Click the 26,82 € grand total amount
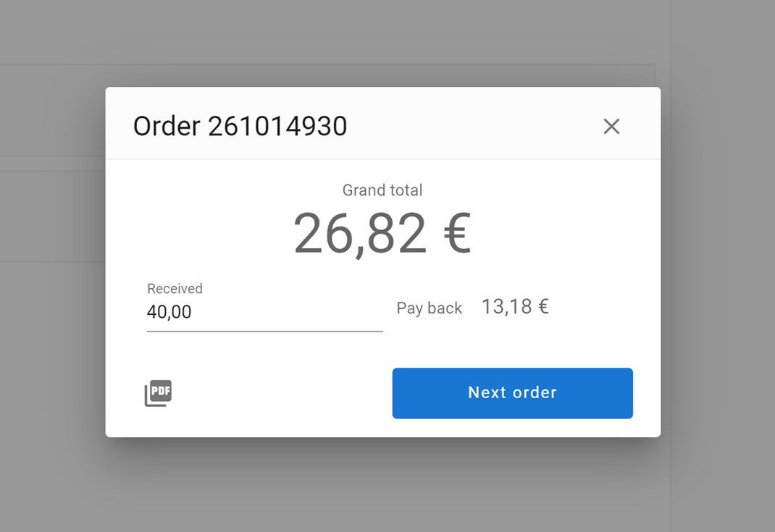 pyautogui.click(x=382, y=234)
